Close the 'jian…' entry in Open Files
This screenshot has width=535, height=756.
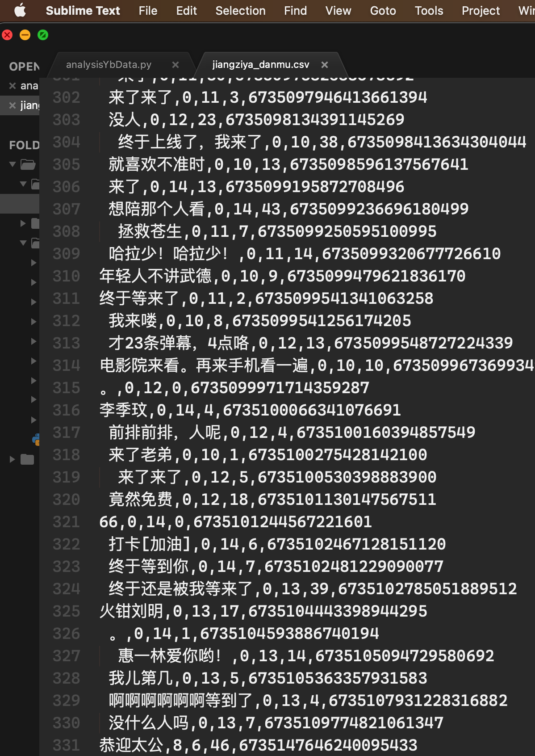pos(13,105)
